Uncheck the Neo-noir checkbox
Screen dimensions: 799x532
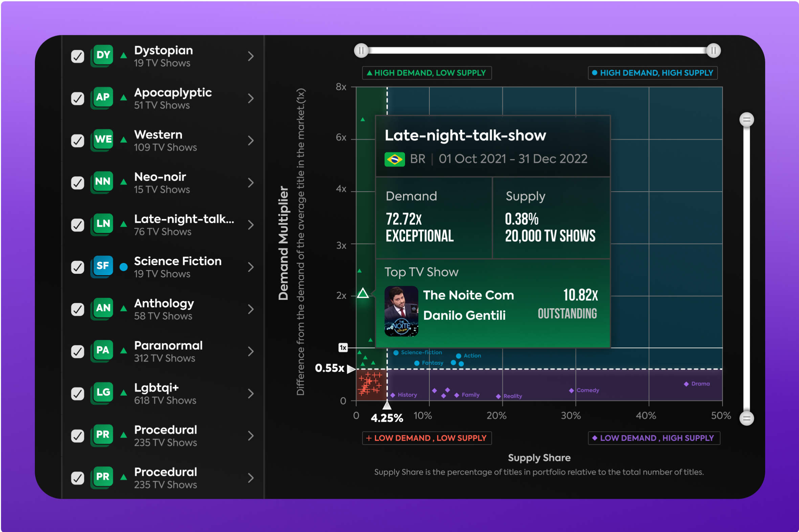(x=78, y=183)
